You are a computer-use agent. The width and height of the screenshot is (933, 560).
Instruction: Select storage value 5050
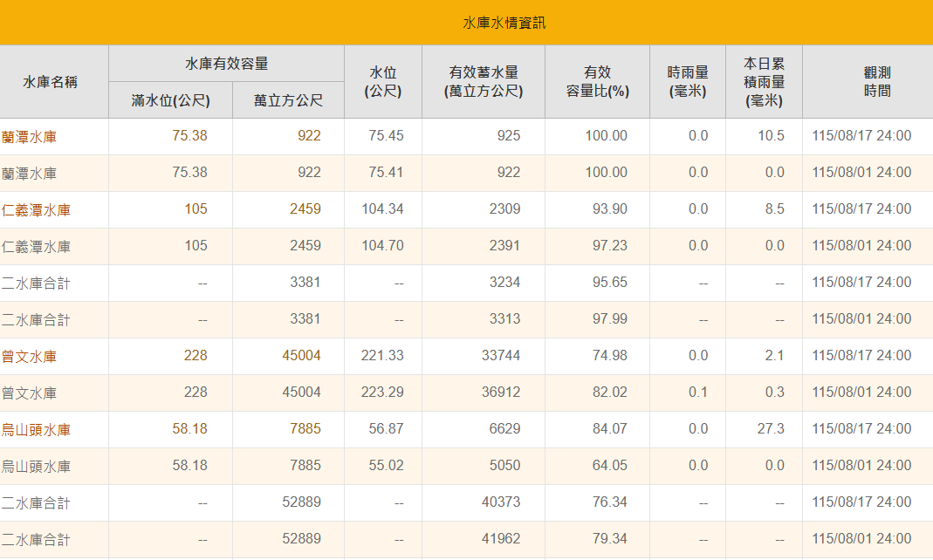[505, 466]
